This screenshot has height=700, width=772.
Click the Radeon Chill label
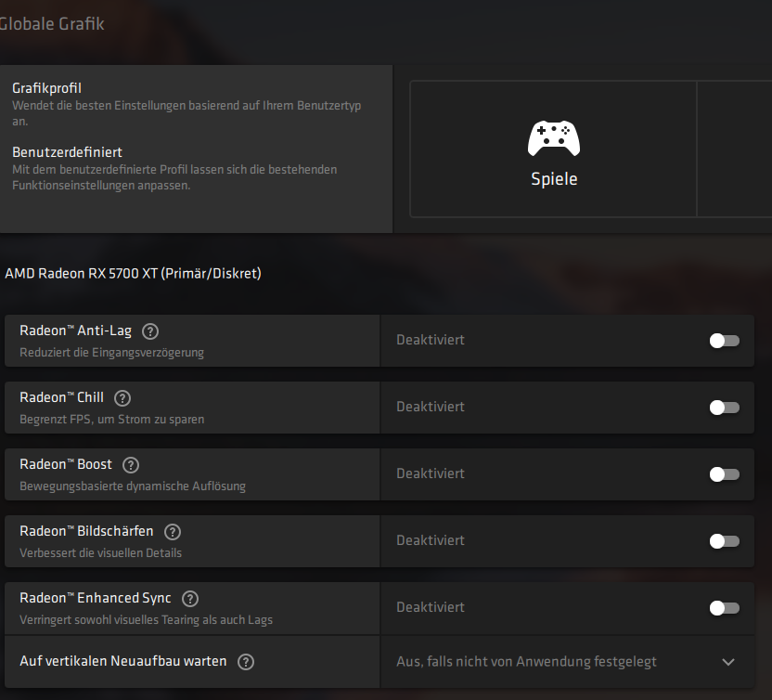pos(61,397)
